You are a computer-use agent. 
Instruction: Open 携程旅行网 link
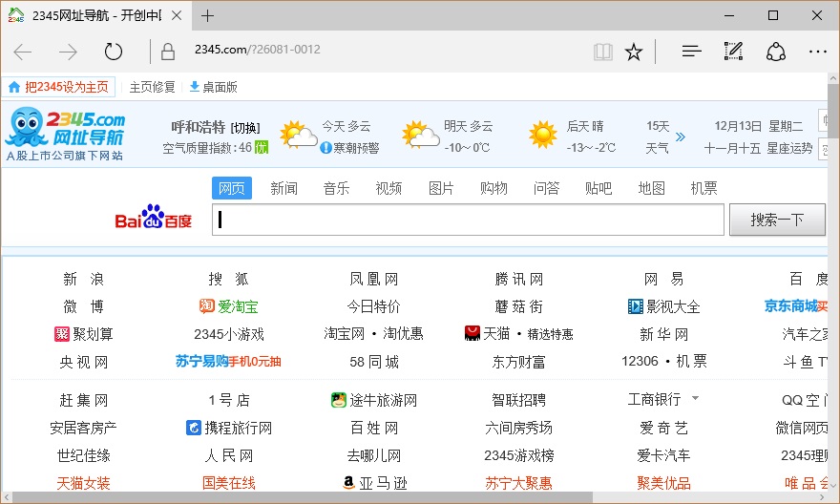[229, 428]
